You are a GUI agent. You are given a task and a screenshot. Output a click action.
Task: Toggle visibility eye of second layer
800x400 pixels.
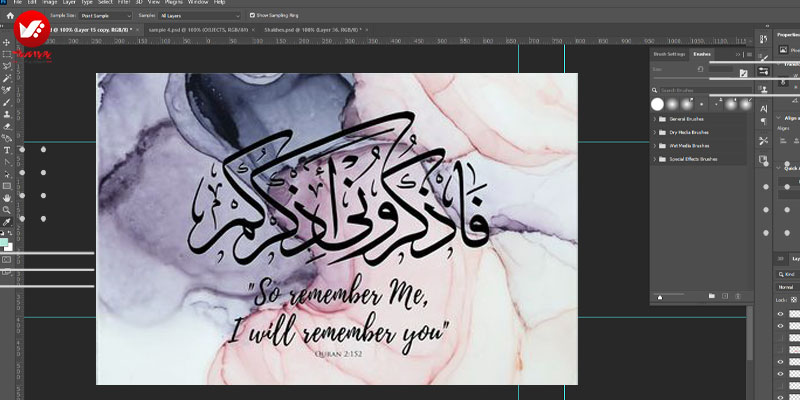[780, 326]
